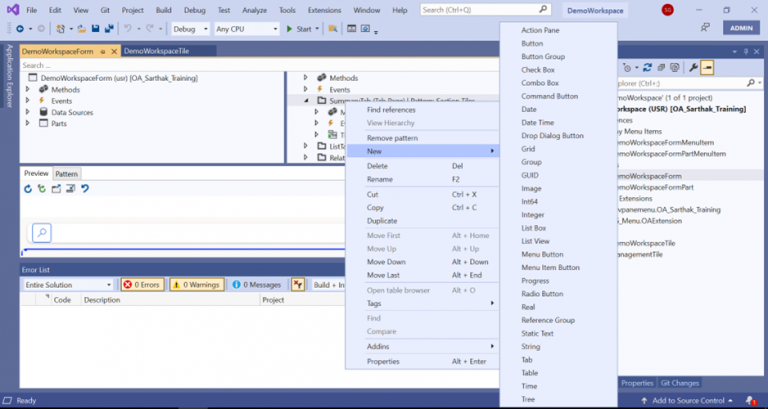The height and width of the screenshot is (409, 768).
Task: Click the pin icon on DemoWorkspaceForm tab
Action: 103,51
